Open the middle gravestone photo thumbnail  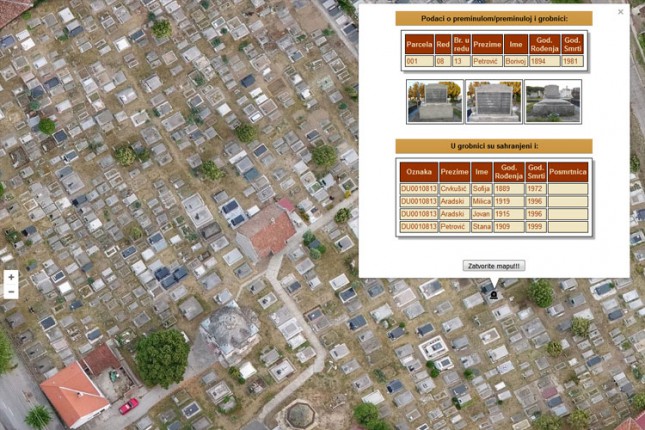click(x=493, y=101)
